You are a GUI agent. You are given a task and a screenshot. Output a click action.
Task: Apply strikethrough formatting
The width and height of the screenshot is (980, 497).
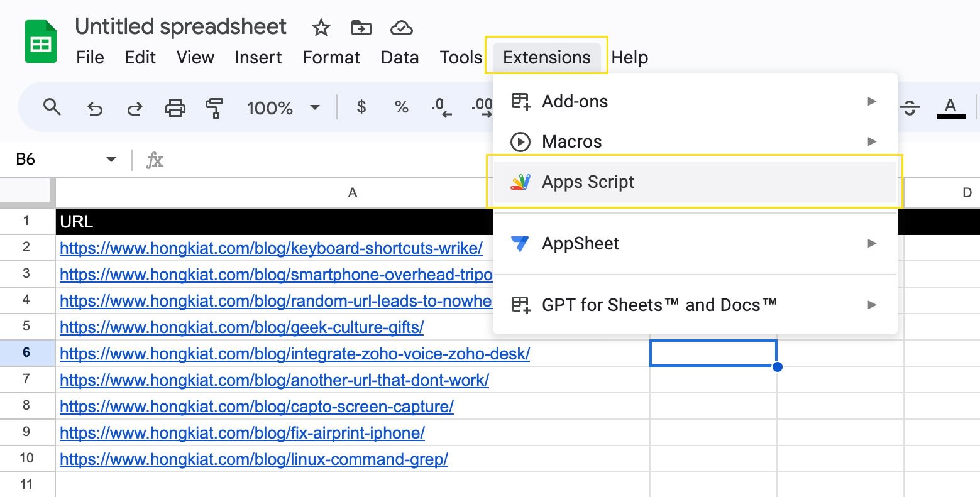tap(910, 108)
